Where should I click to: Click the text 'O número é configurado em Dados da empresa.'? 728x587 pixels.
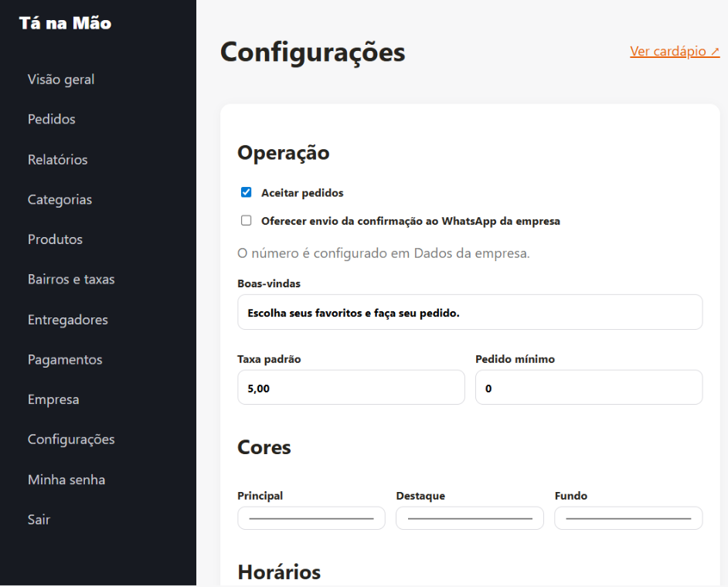click(383, 253)
